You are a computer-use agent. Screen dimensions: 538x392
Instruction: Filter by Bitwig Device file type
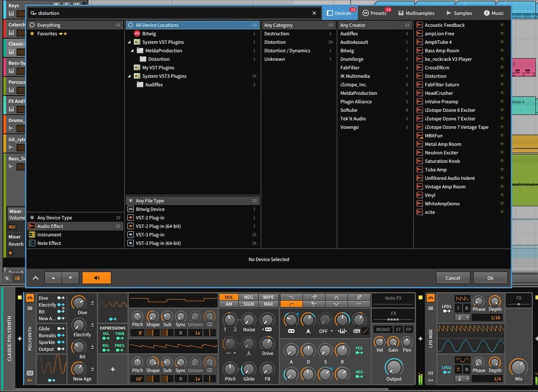point(193,209)
